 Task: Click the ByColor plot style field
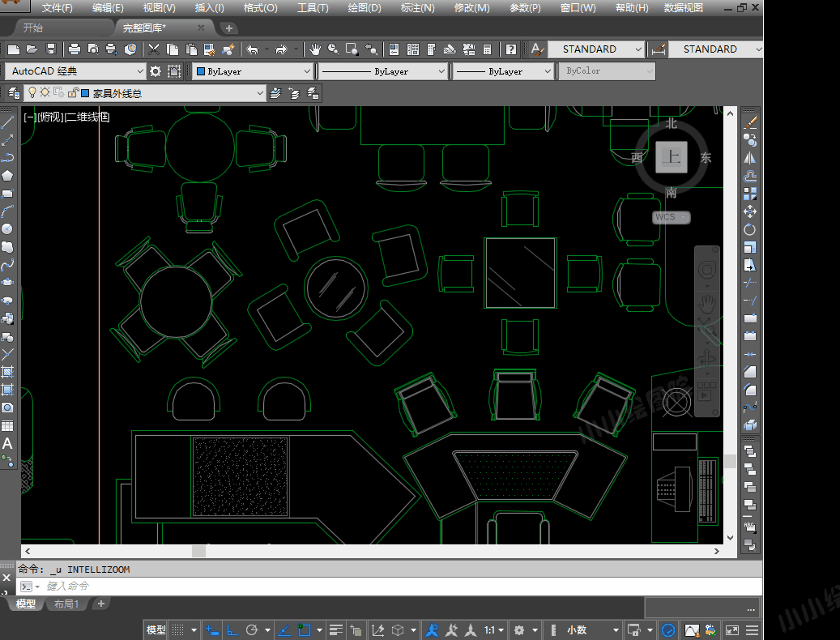pos(607,70)
